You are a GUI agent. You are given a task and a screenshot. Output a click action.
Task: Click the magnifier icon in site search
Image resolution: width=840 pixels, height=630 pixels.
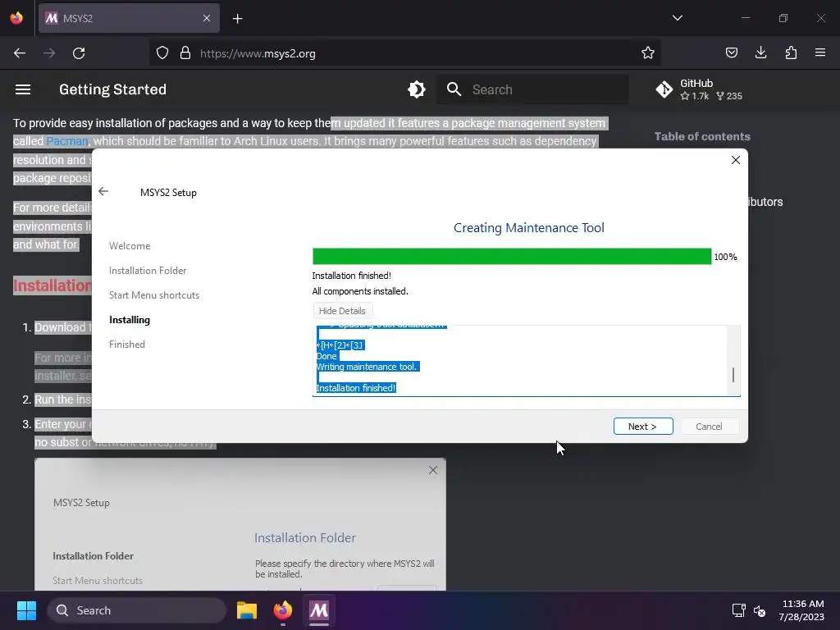pos(454,89)
